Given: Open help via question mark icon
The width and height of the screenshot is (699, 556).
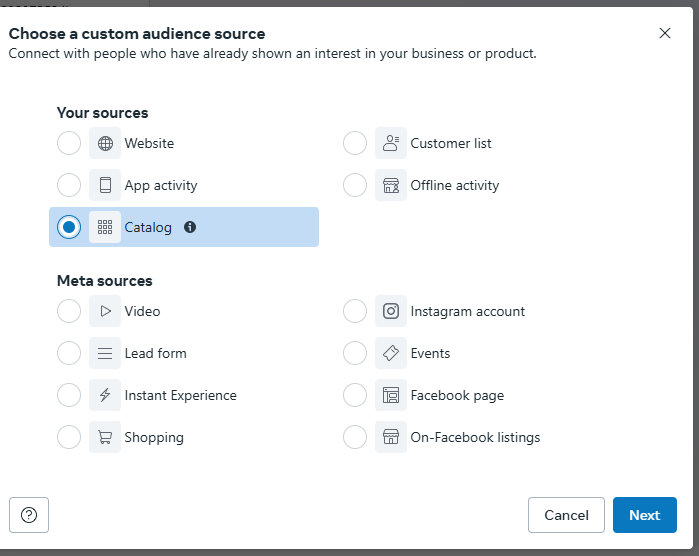Looking at the screenshot, I should click(29, 515).
